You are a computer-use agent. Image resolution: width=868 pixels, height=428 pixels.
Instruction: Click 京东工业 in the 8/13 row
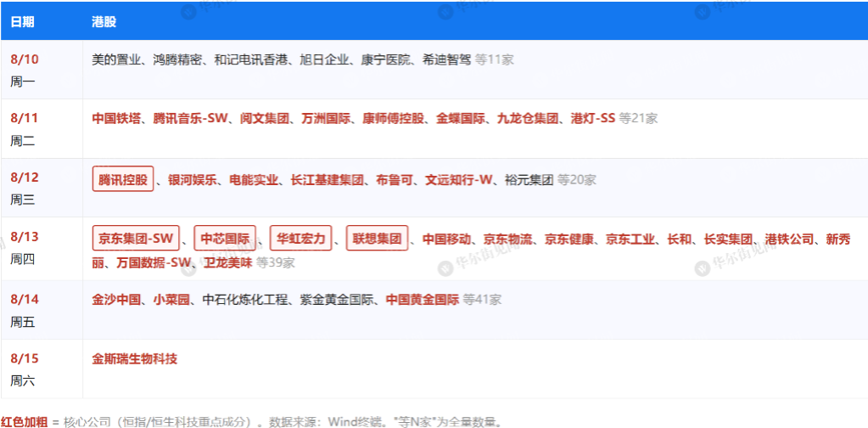(x=630, y=239)
